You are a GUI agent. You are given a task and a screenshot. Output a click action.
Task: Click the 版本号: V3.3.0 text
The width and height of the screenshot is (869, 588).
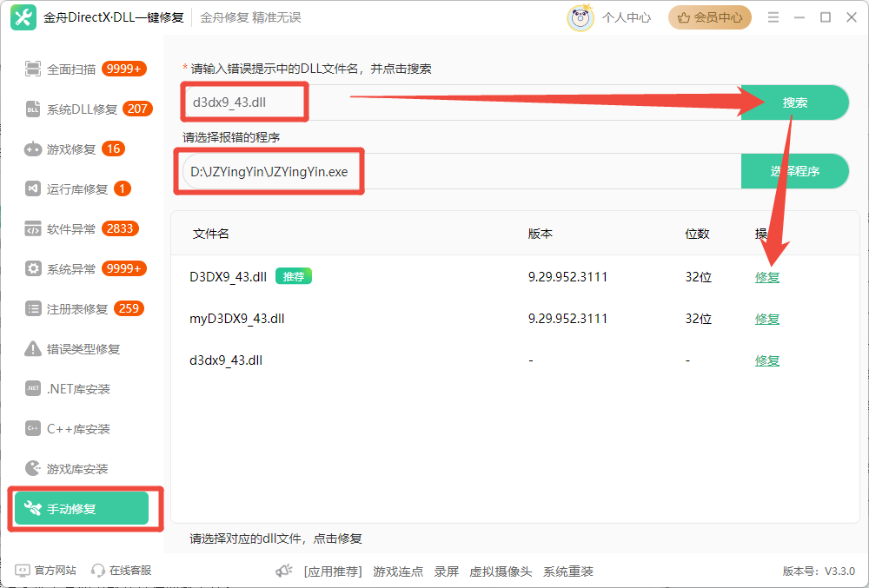(819, 571)
